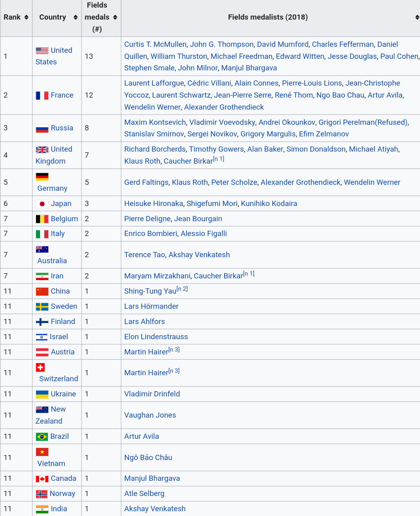Sort by Fields medalists (2018) column
This screenshot has width=420, height=516.
(417, 17)
